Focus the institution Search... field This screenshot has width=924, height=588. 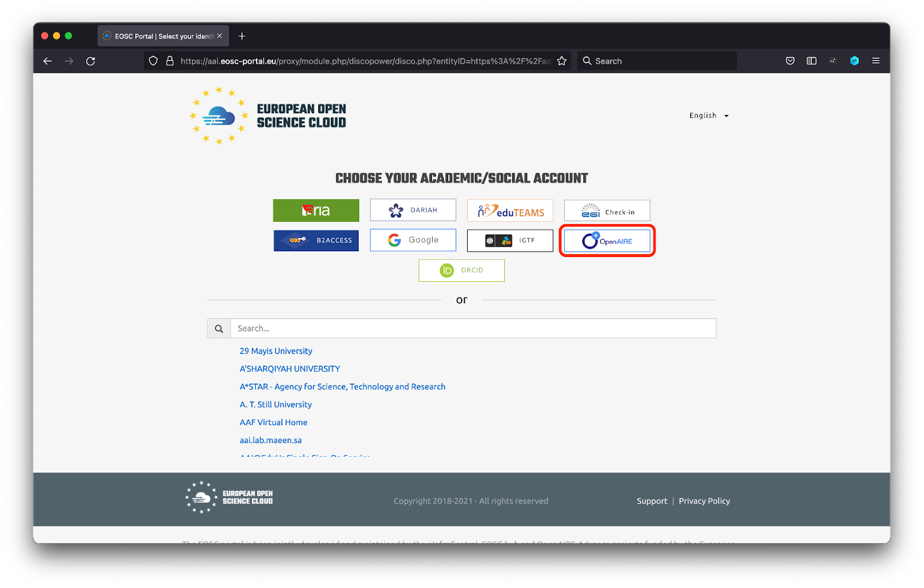(473, 329)
